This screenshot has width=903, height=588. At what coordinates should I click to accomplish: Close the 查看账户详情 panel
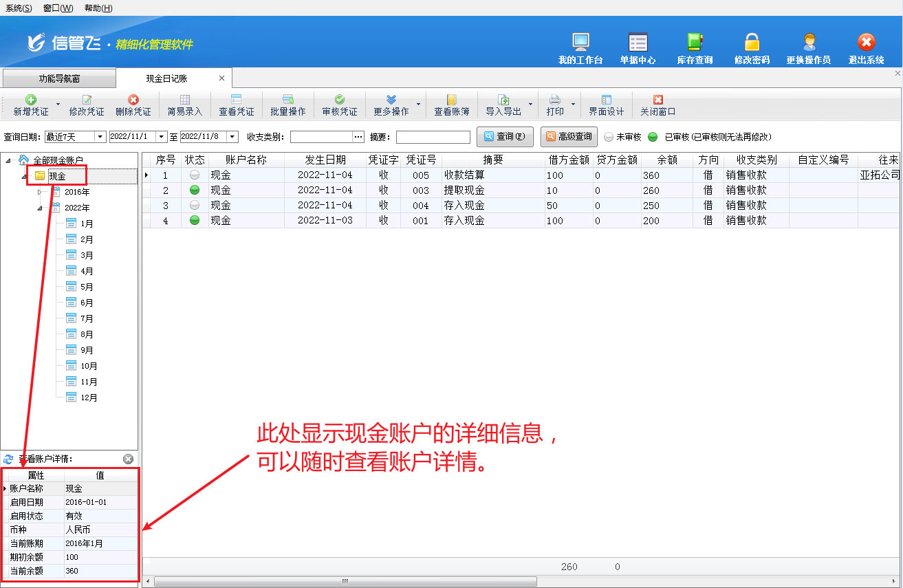coord(128,459)
